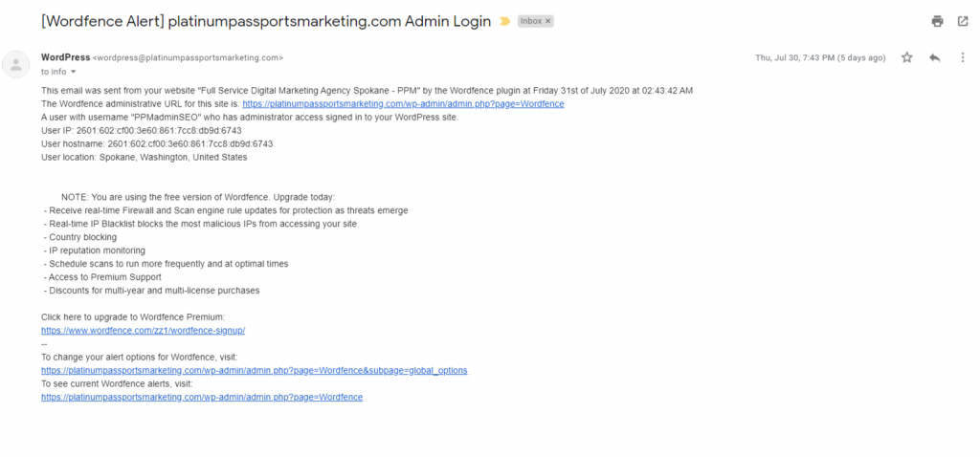The image size is (980, 457).
Task: Click the sender address wordpress@platinumpassportsmarketing.com
Action: coord(188,57)
